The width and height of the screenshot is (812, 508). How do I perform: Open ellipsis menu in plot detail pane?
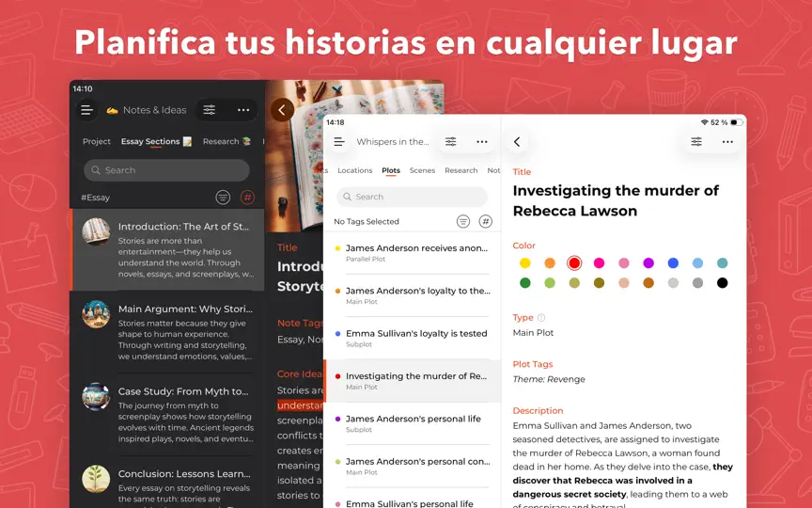point(727,141)
